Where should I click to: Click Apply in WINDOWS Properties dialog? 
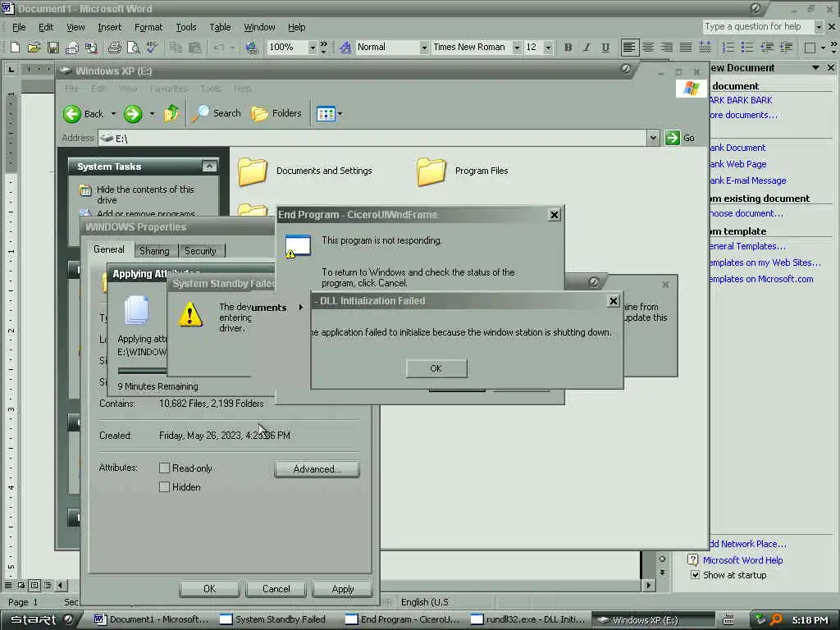343,589
